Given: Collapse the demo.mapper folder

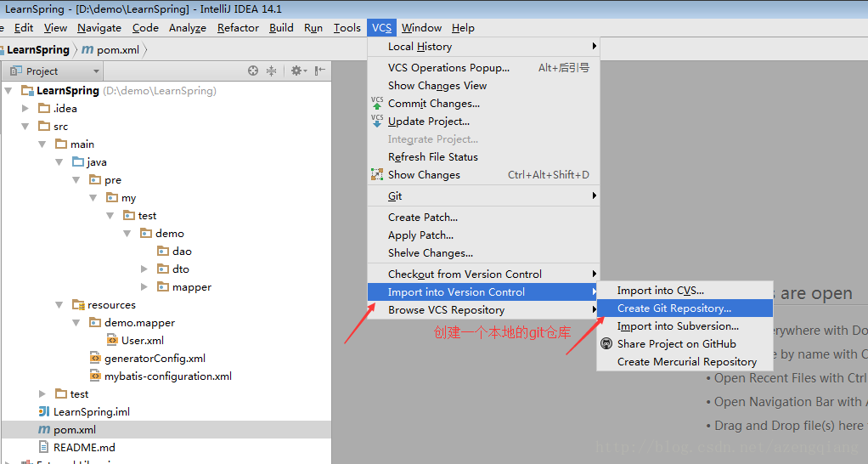Looking at the screenshot, I should pos(76,322).
